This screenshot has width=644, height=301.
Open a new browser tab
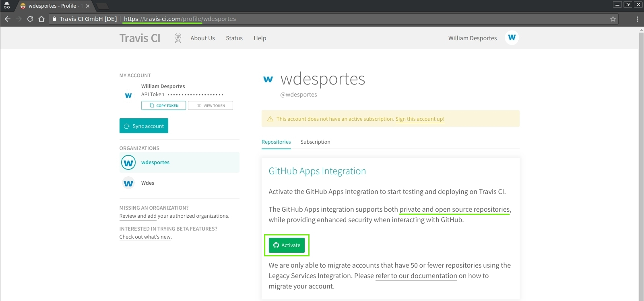[102, 6]
